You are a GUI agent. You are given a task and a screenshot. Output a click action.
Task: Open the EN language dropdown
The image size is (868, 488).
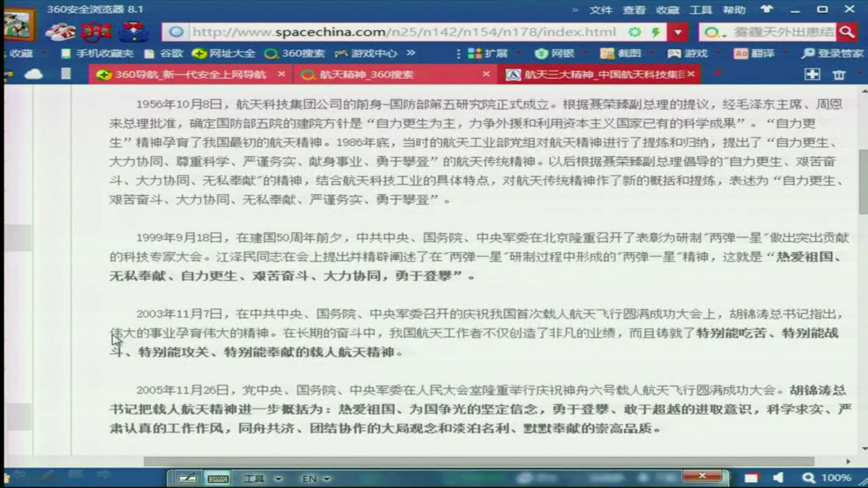click(x=316, y=479)
